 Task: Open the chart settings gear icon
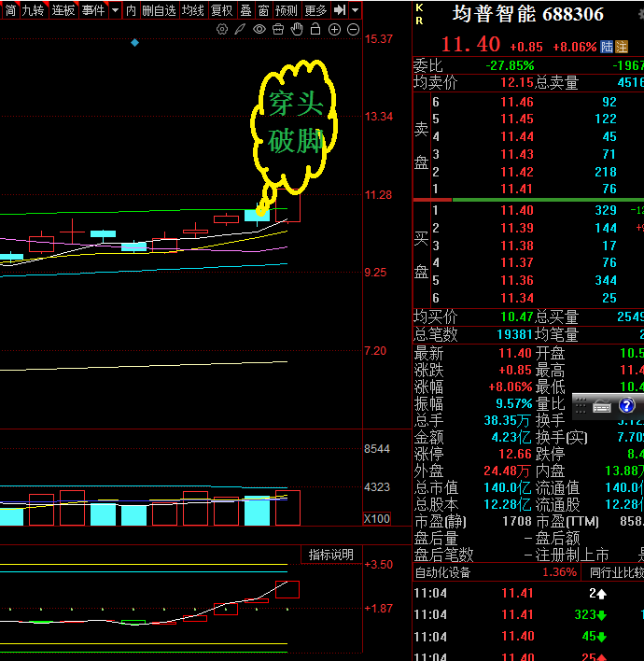222,29
